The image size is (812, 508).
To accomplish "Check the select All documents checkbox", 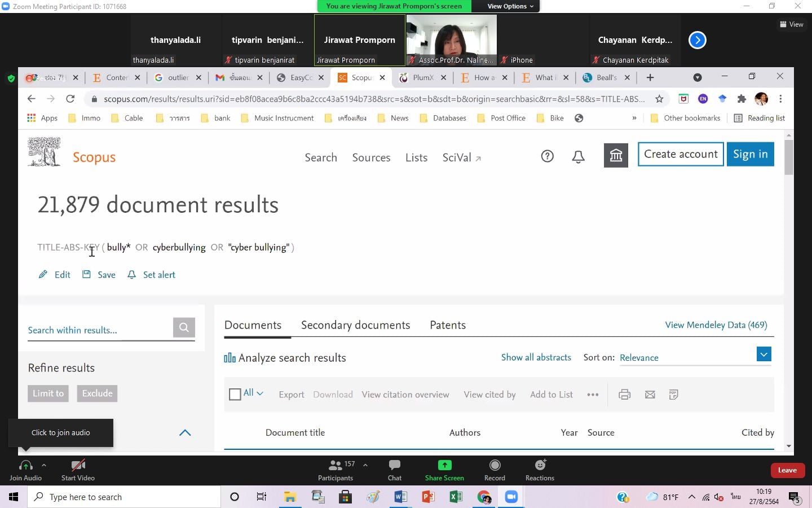I will [x=235, y=394].
